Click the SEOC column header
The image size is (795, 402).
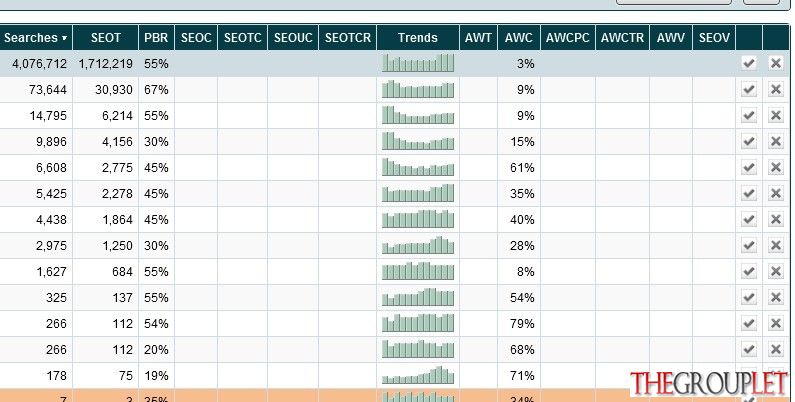[196, 38]
